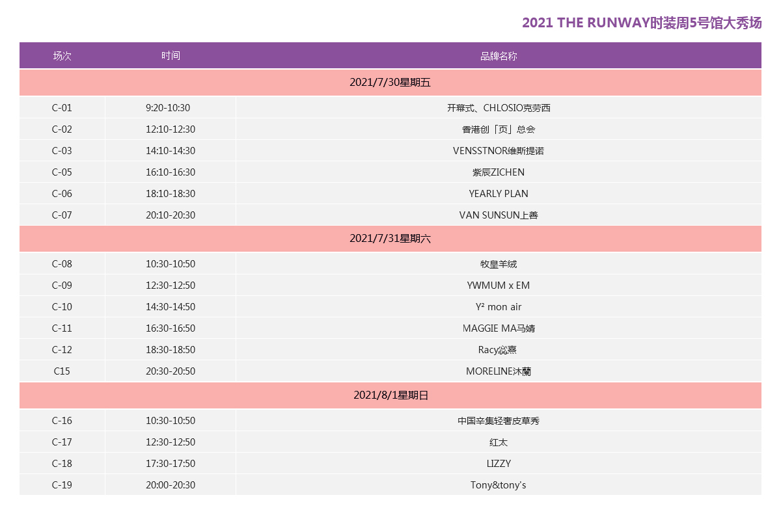Select brand '牧皇羊绒'
The height and width of the screenshot is (532, 781).
click(499, 264)
